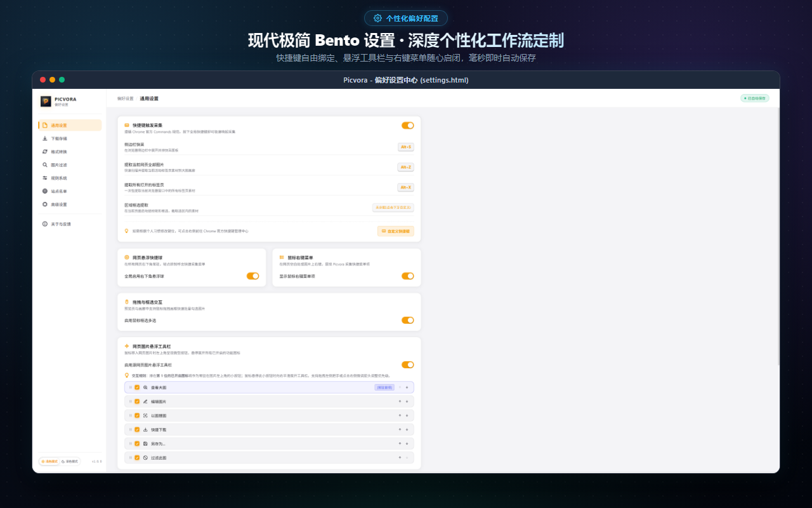Viewport: 812px width, 508px height.
Task: Toggle the 快捷键触发采集 switch
Action: pos(408,126)
